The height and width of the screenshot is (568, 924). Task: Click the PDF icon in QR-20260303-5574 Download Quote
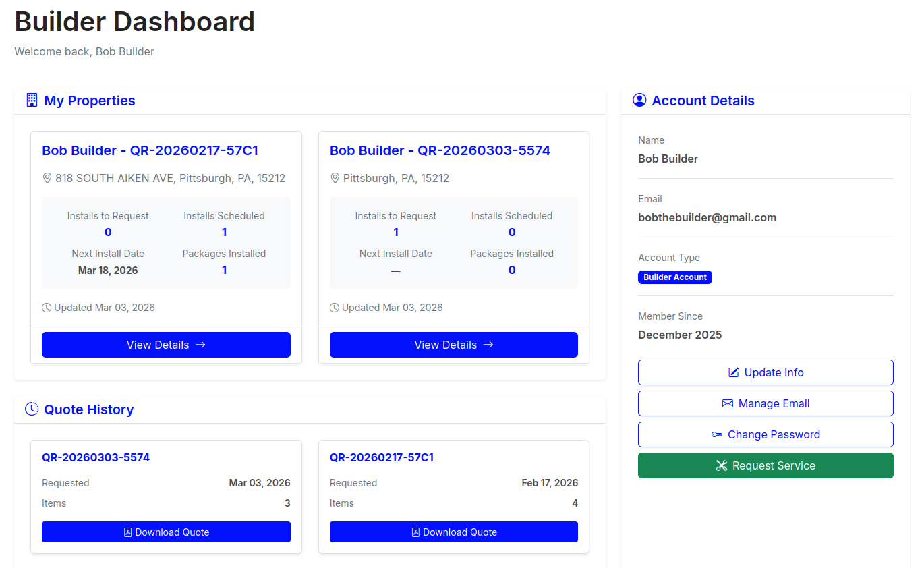[128, 532]
